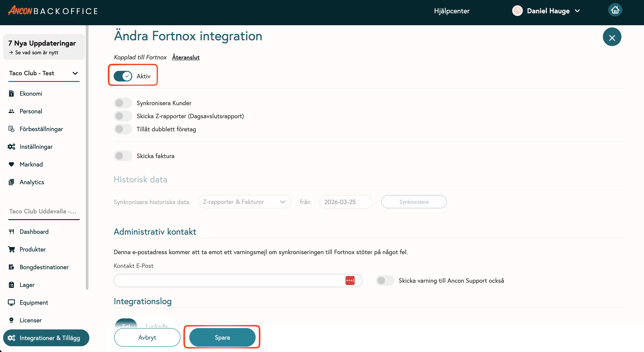Screen dimensions: 644x352
Task: Click the Daniel Hauge avatar icon
Action: pos(517,11)
